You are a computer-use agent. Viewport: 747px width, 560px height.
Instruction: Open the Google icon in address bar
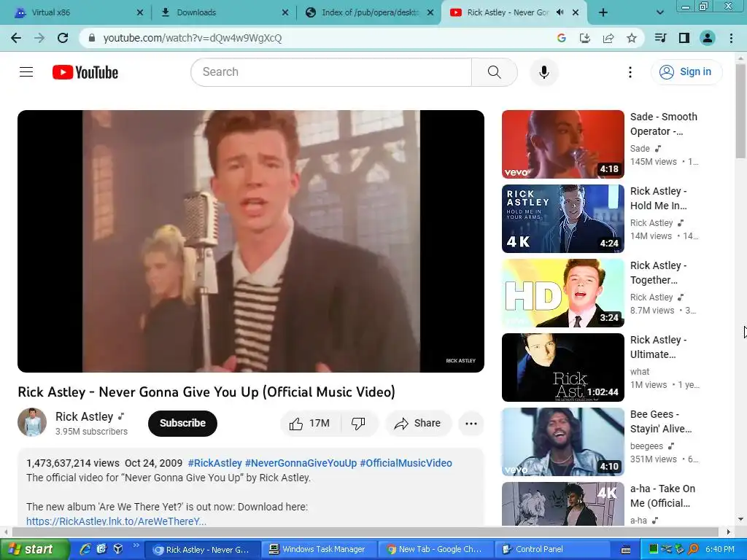[561, 38]
